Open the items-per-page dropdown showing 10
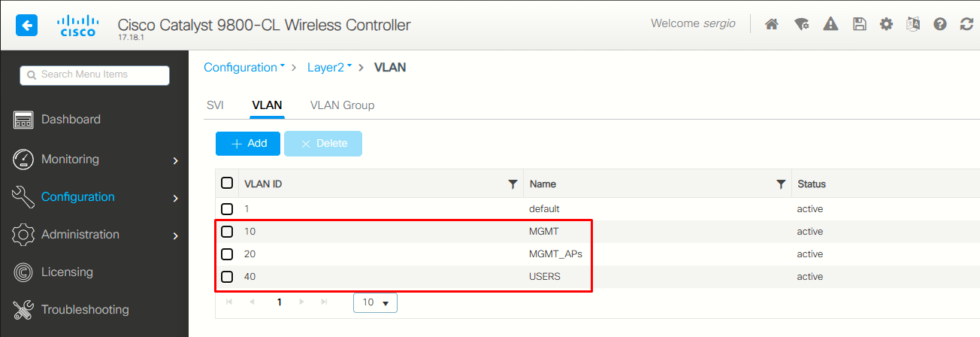980x337 pixels. 375,302
